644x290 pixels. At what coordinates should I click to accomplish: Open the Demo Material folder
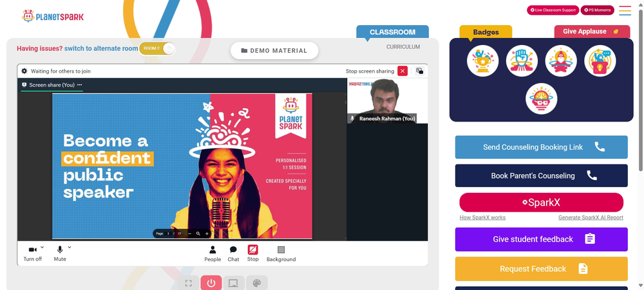point(274,50)
